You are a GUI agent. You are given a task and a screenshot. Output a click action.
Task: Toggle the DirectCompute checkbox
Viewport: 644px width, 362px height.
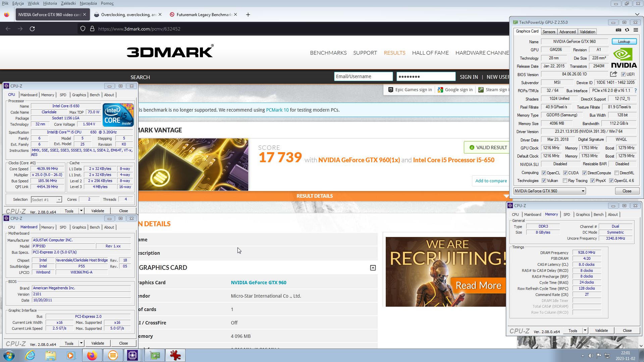pyautogui.click(x=584, y=173)
